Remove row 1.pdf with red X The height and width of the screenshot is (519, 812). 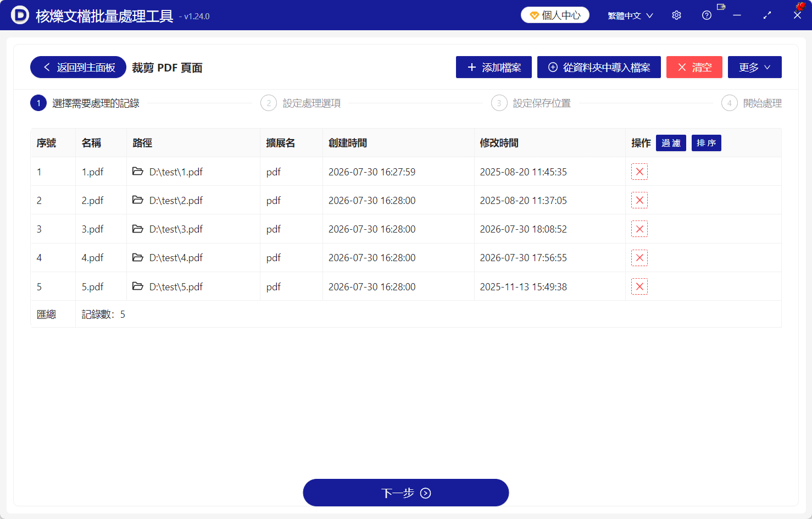click(x=639, y=172)
